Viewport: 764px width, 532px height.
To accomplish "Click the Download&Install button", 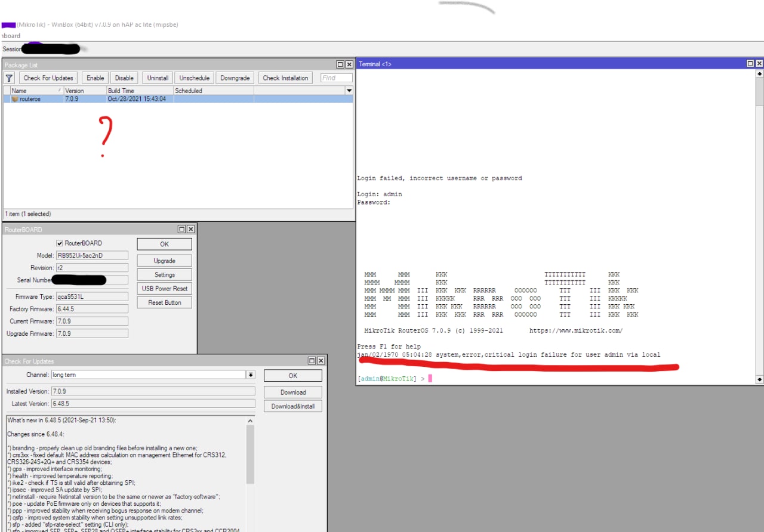I will click(292, 406).
